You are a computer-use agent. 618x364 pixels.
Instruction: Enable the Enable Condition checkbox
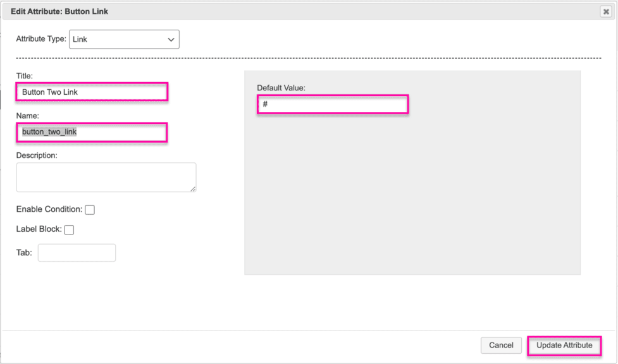click(x=90, y=210)
